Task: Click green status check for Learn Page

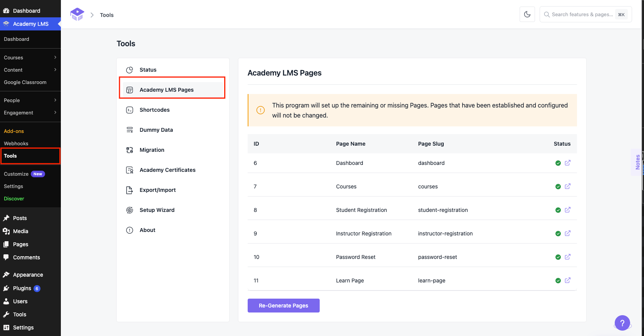Action: tap(558, 281)
